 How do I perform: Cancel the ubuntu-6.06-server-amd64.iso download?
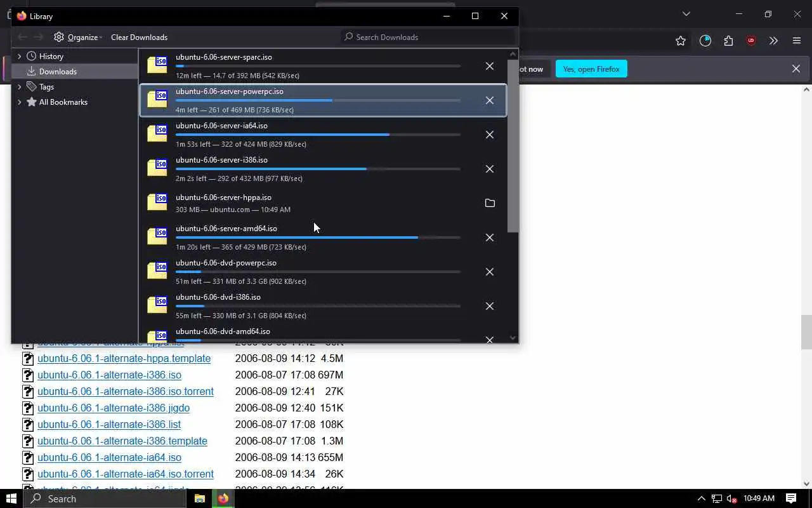pos(490,237)
